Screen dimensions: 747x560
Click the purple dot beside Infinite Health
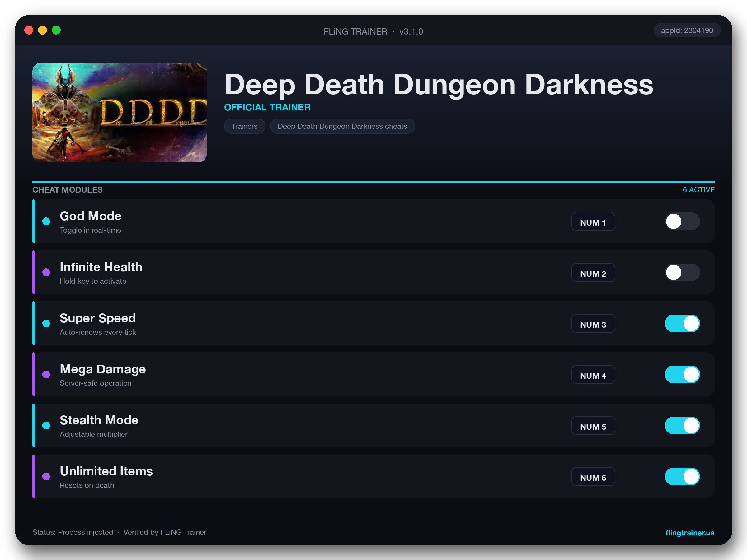(x=46, y=273)
